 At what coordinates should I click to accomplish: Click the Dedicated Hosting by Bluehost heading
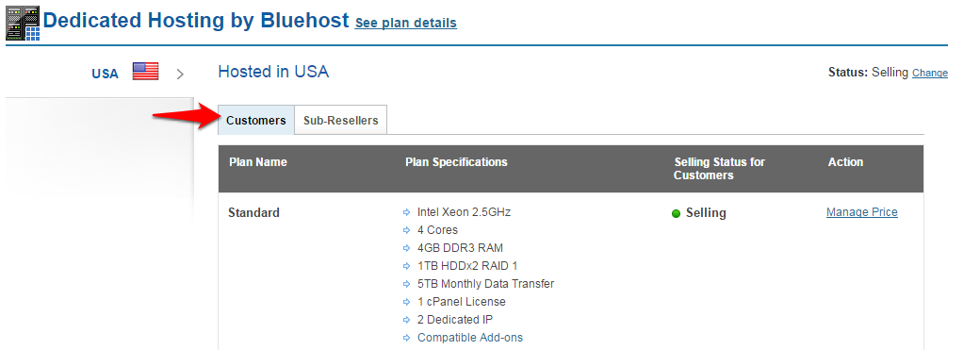(x=196, y=21)
